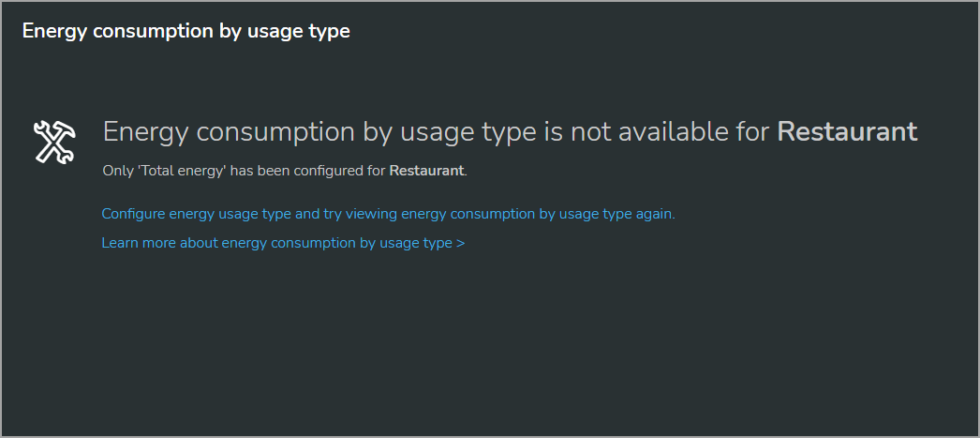Open the Configure energy usage type link
This screenshot has width=980, height=438.
click(388, 214)
